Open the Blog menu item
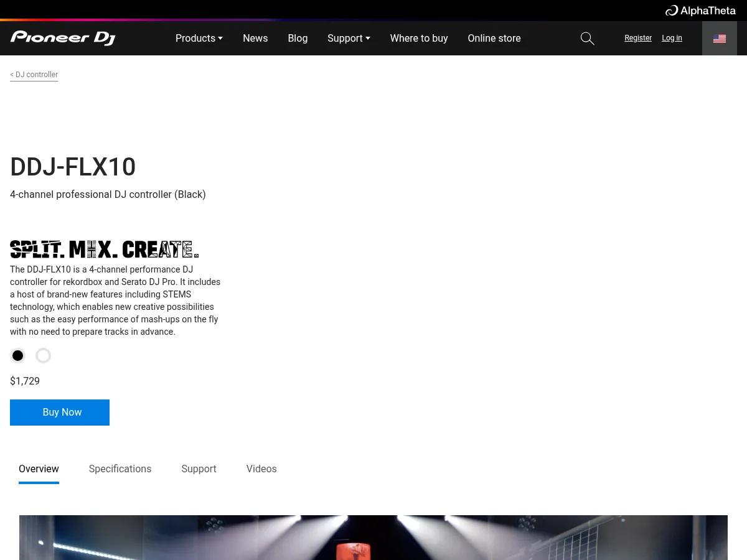Viewport: 747px width, 560px height. point(298,38)
